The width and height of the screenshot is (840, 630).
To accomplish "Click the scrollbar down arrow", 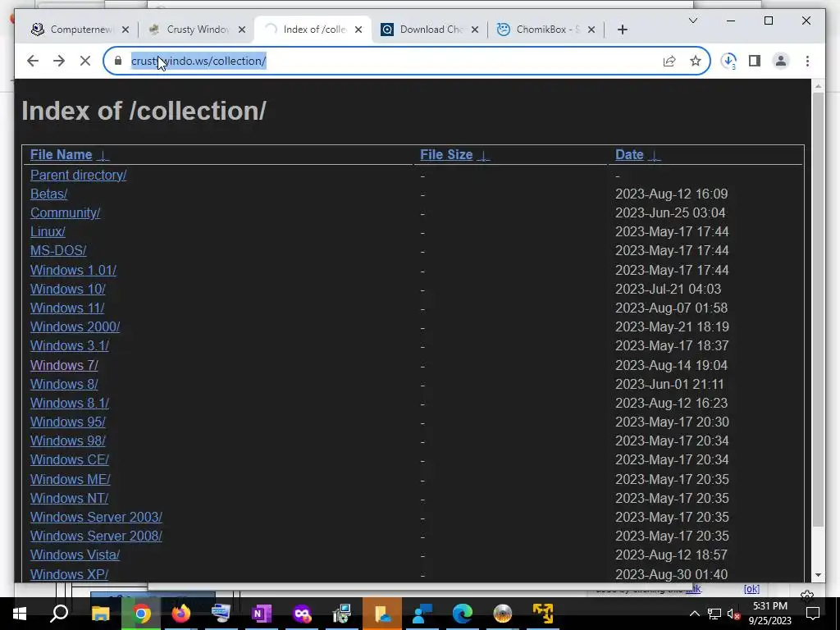I will pyautogui.click(x=818, y=575).
